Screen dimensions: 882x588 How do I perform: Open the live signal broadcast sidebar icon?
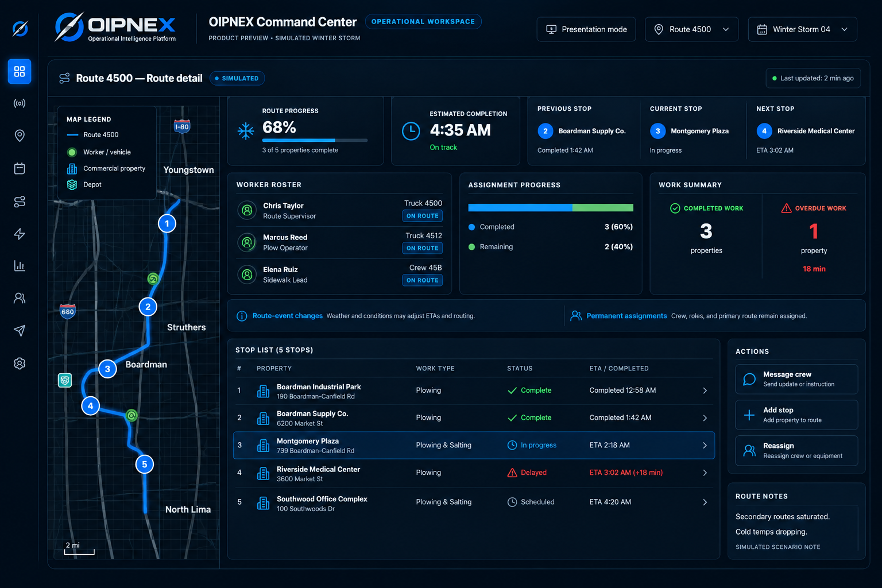click(20, 103)
